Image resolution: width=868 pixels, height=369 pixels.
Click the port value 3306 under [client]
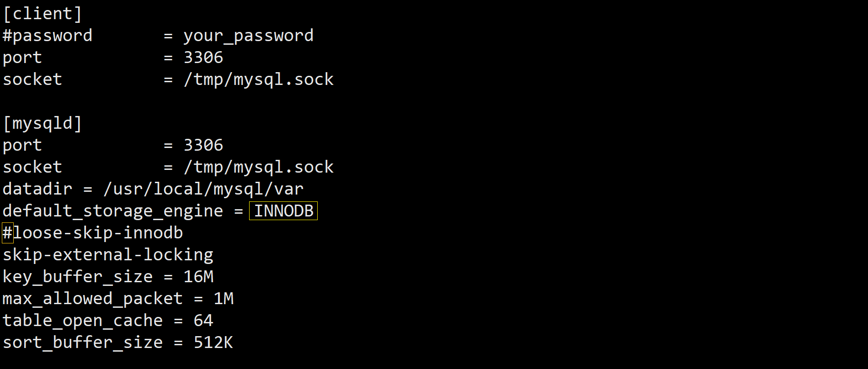pos(203,58)
